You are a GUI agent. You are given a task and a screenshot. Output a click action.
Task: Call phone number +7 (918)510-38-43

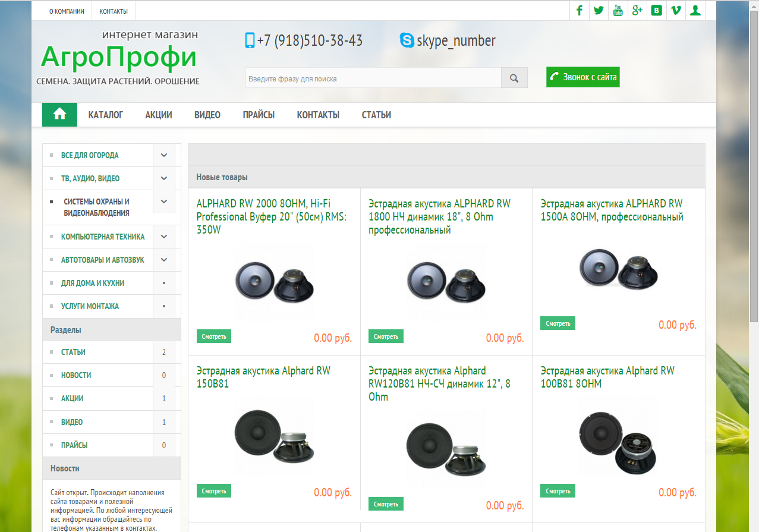310,40
